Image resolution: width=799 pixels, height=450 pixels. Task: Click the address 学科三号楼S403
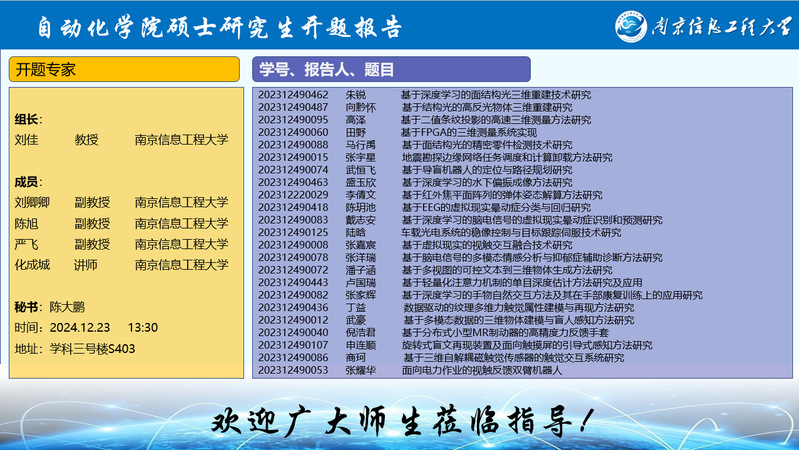click(x=91, y=348)
